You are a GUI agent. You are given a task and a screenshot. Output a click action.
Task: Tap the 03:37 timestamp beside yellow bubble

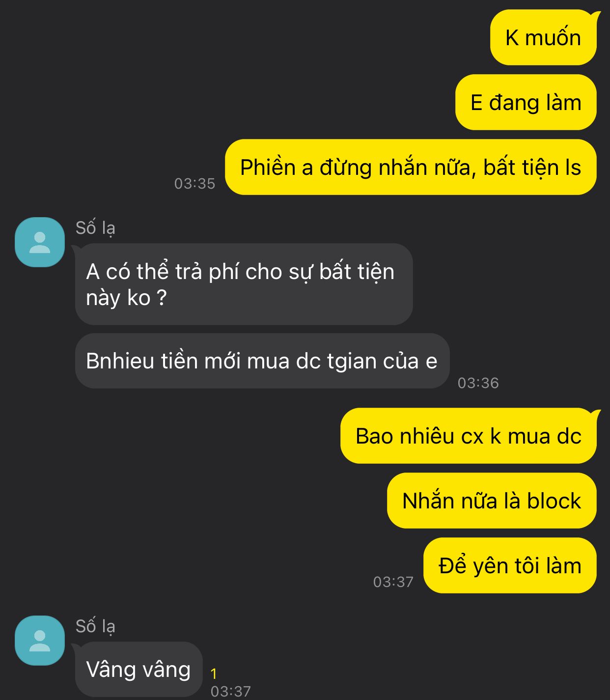393,582
